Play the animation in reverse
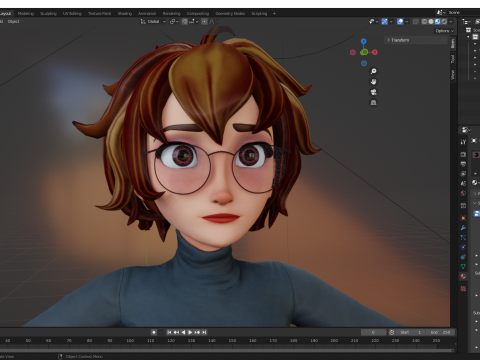Image resolution: width=480 pixels, height=360 pixels. pos(183,332)
